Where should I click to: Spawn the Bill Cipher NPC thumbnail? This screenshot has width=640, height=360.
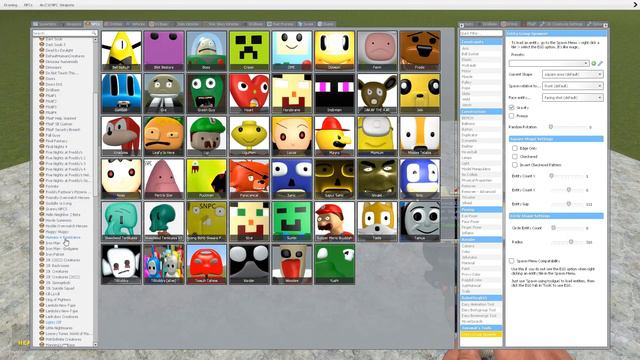121,51
